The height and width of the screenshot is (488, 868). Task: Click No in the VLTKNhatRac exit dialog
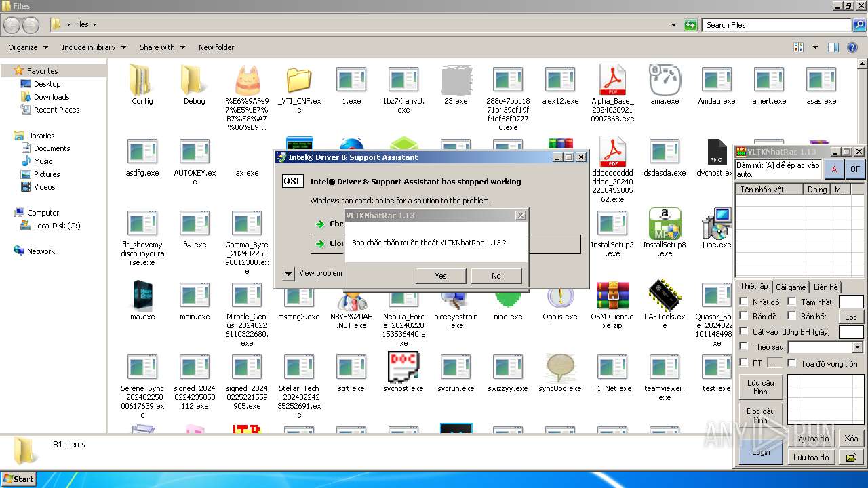(x=496, y=276)
